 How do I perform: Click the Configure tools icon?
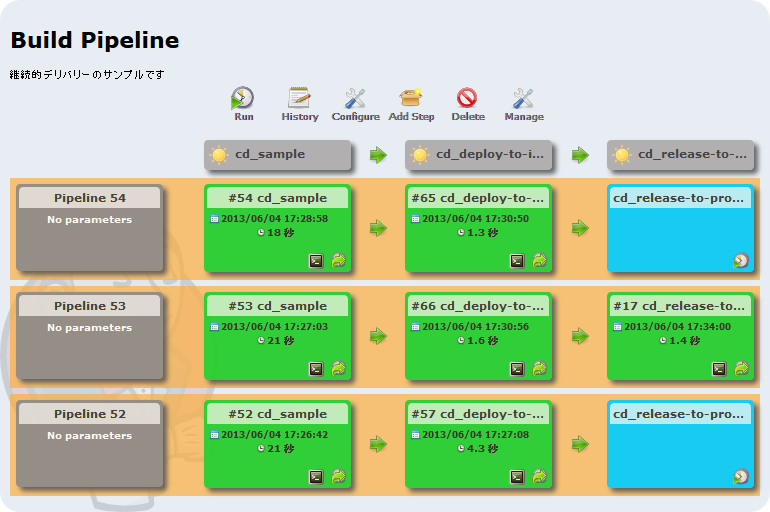pyautogui.click(x=355, y=98)
